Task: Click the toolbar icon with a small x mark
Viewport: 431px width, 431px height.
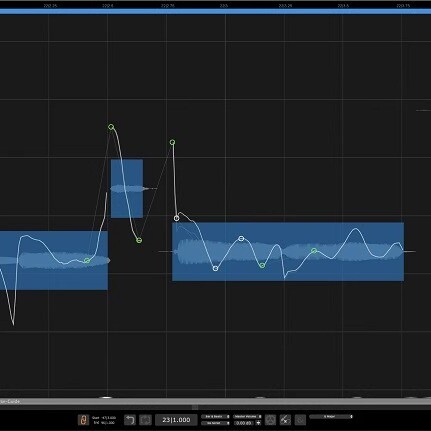Action: click(x=285, y=420)
